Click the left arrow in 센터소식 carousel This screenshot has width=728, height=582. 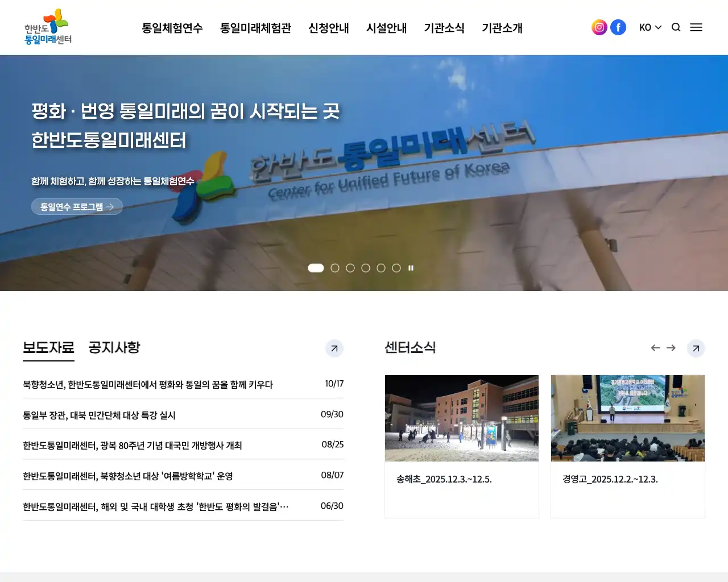click(655, 348)
